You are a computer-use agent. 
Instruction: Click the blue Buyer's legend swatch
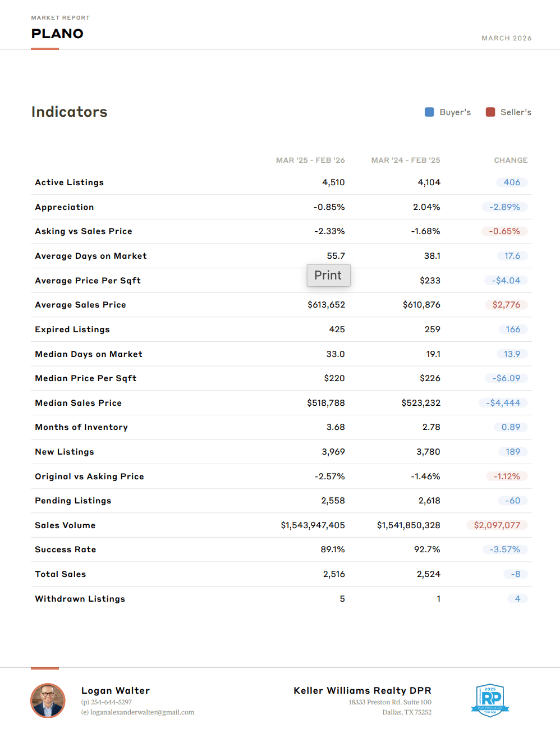[x=429, y=112]
